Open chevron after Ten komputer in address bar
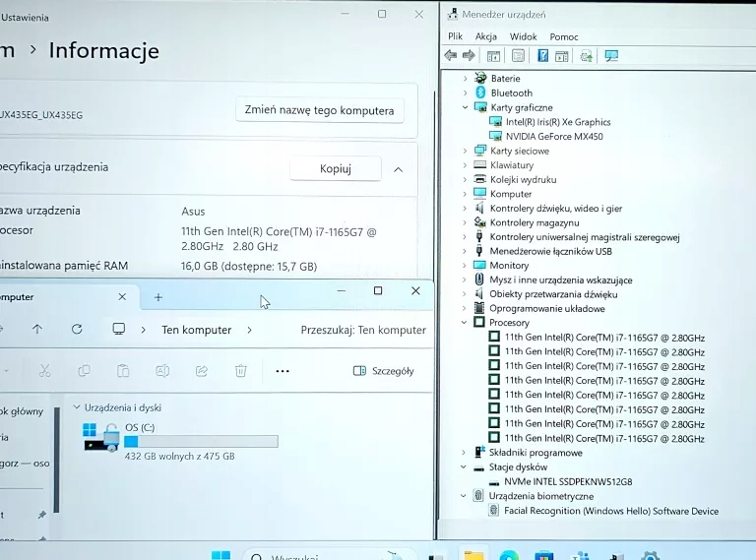 [x=249, y=330]
